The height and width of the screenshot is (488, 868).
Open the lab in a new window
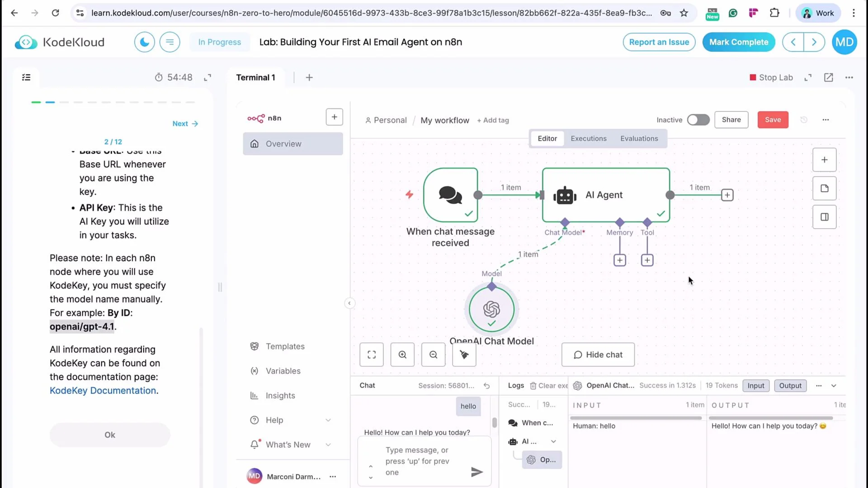[828, 78]
